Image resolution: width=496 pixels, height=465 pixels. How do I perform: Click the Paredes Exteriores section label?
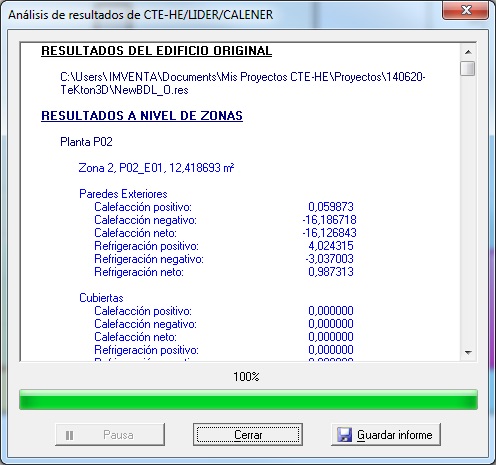point(123,194)
